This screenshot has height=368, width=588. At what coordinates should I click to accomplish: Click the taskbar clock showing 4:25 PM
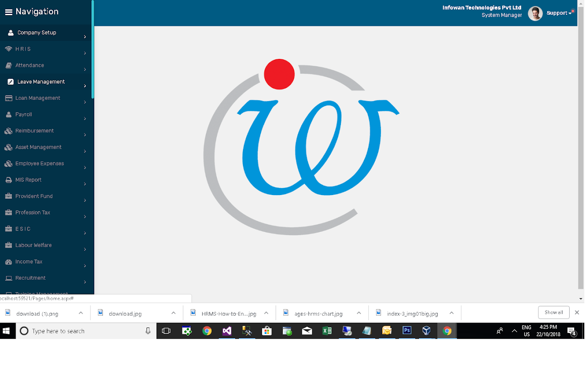[548, 331]
